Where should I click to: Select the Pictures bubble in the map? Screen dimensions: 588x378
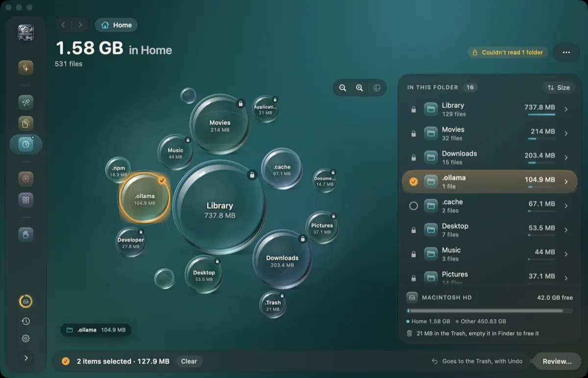tap(322, 228)
